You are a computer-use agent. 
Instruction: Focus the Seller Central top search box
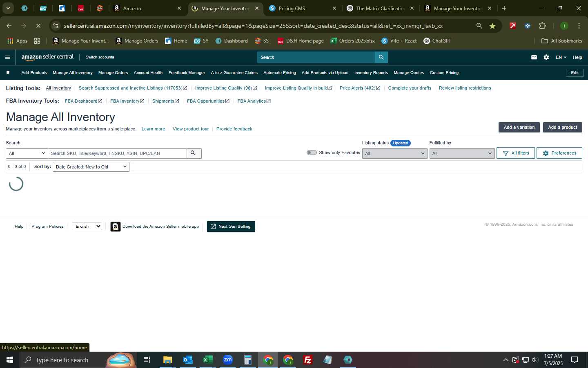pos(316,57)
